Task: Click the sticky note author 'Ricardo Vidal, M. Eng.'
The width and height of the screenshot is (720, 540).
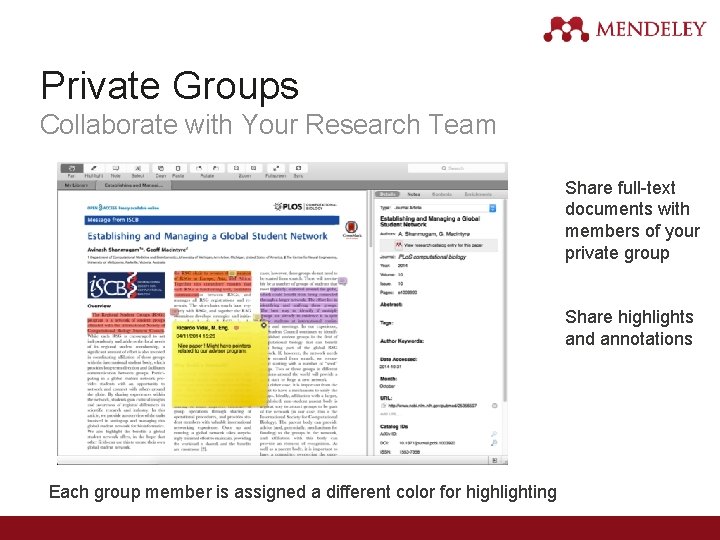Action: (x=203, y=328)
